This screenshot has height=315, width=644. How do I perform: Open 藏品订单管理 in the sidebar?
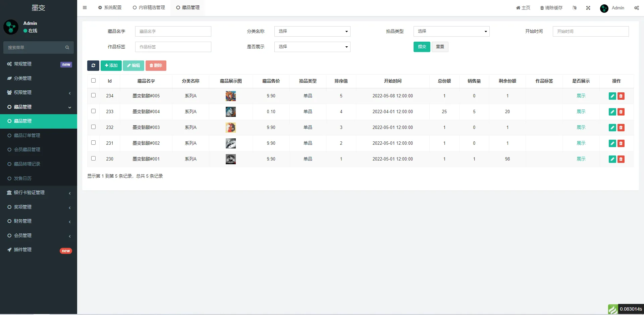tap(27, 135)
